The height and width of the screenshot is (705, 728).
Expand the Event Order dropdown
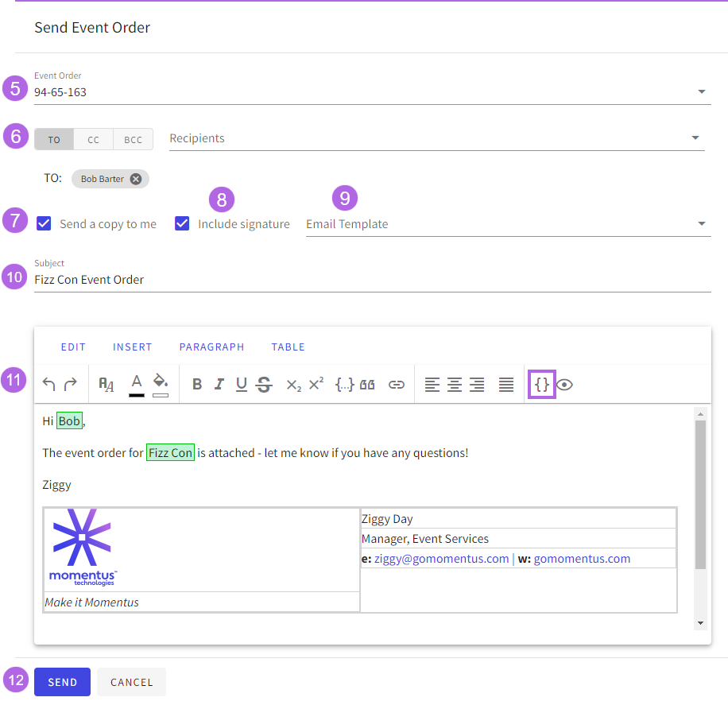[x=702, y=92]
